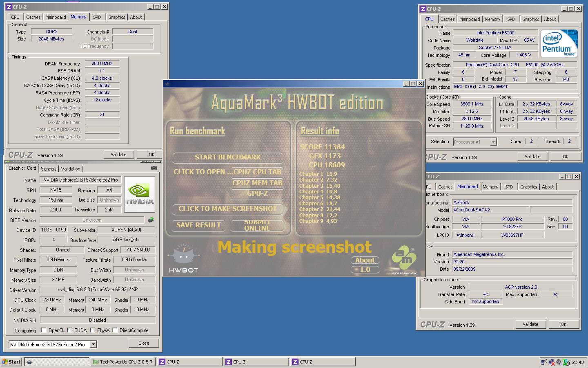Click START BENCHMARK in AquaMark
Viewport: 588px width, 368px height.
coord(227,157)
